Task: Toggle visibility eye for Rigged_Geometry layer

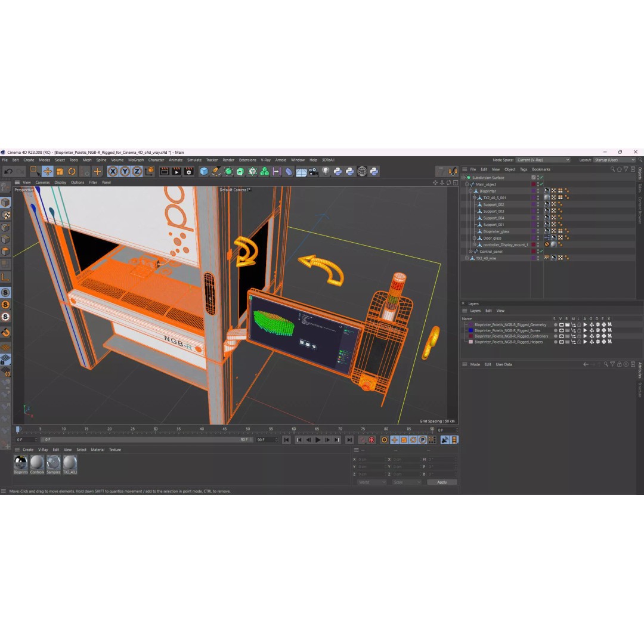Action: click(562, 325)
